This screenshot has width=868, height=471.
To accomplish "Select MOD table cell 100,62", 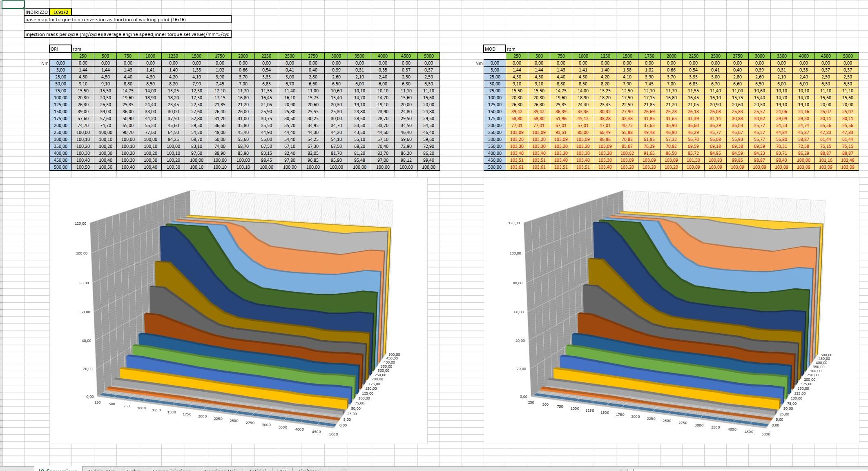I will click(627, 153).
